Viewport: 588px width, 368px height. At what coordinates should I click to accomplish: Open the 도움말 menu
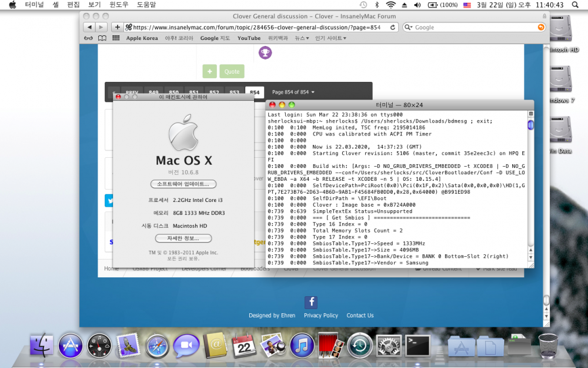click(x=146, y=5)
